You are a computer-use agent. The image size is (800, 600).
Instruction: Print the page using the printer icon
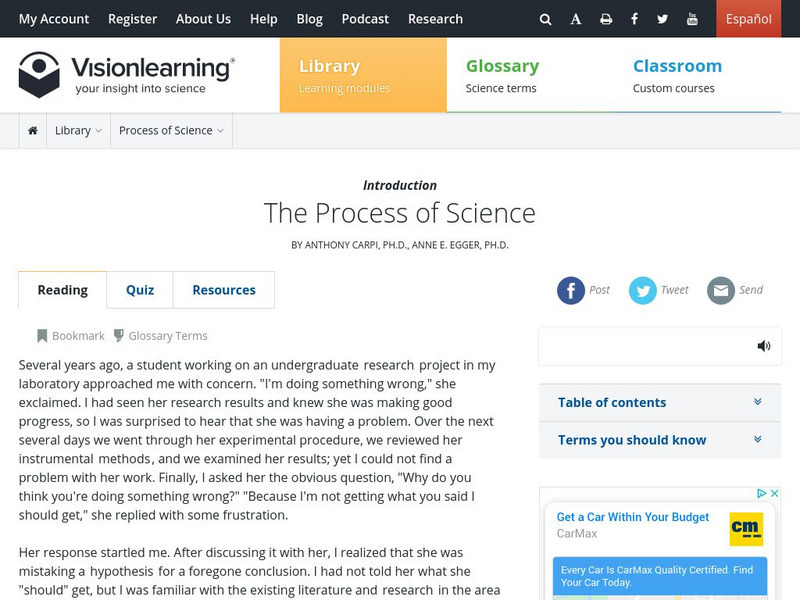click(x=606, y=18)
